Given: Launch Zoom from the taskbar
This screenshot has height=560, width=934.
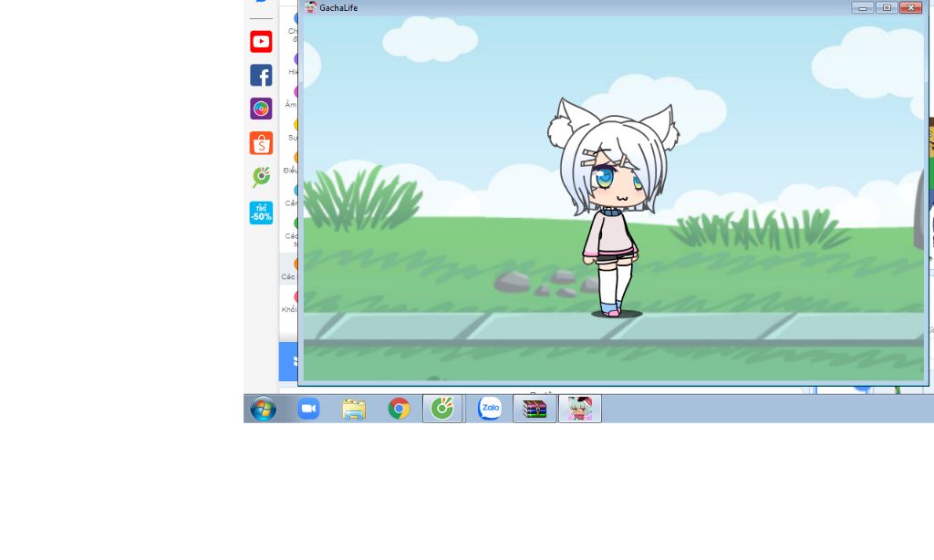Looking at the screenshot, I should coord(308,409).
